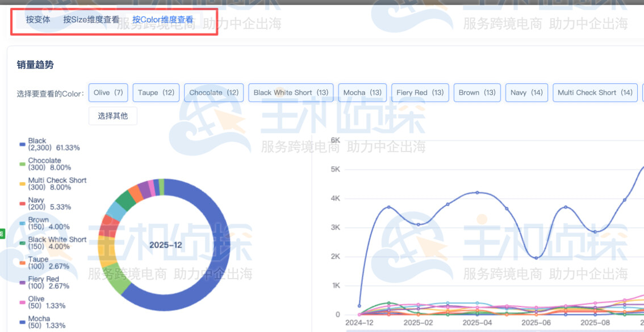Click the Black legend color marker

[23, 144]
